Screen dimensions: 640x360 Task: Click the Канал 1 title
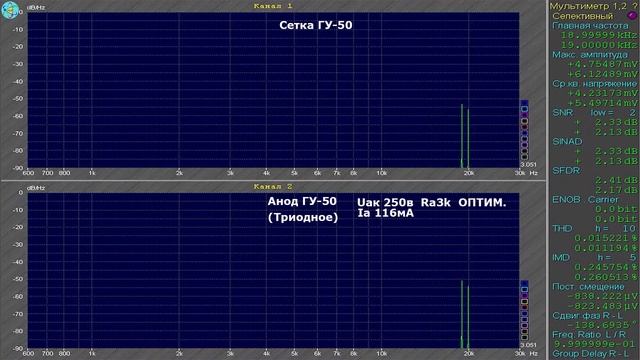point(273,6)
